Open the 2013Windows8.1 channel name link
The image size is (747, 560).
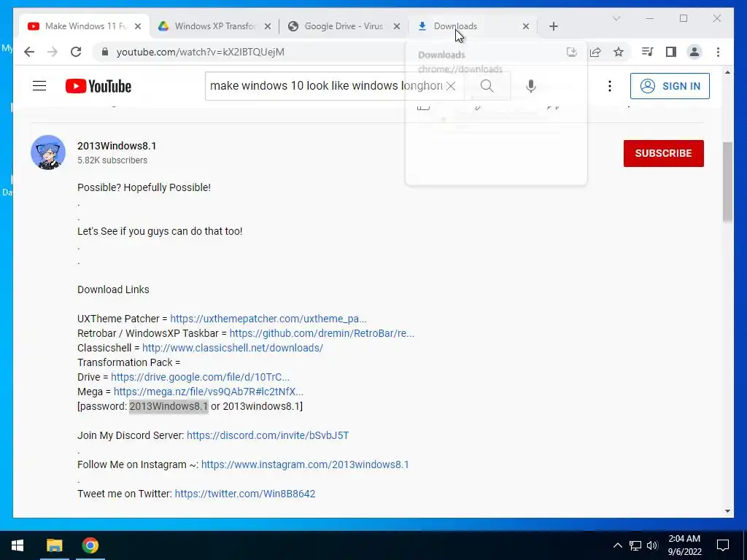tap(117, 146)
